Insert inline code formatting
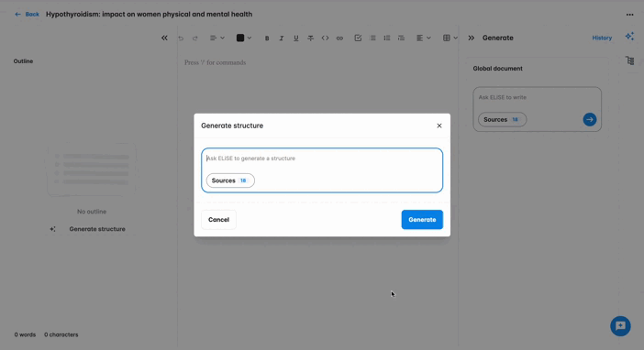644x350 pixels. coord(325,38)
